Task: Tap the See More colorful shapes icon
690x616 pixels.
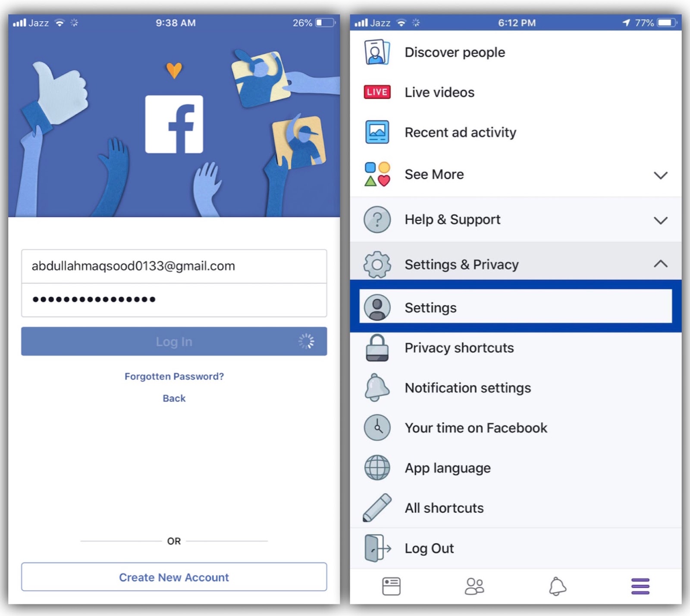Action: pos(377,174)
